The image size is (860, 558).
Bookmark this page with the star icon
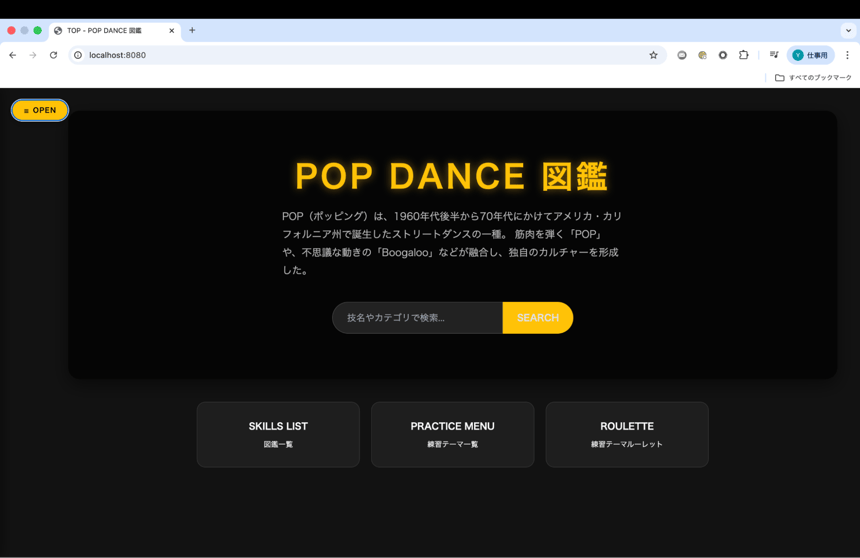[x=653, y=55]
